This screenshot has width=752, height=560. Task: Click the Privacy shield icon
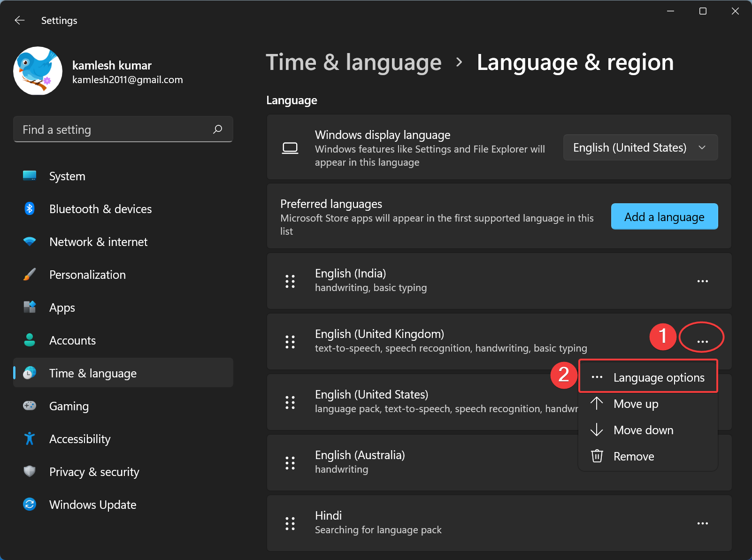click(30, 471)
